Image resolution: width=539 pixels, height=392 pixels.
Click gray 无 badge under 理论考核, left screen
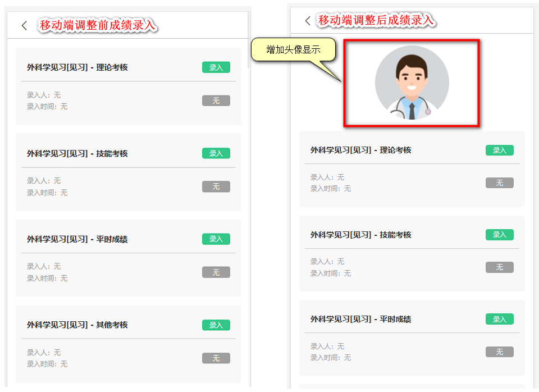(216, 101)
